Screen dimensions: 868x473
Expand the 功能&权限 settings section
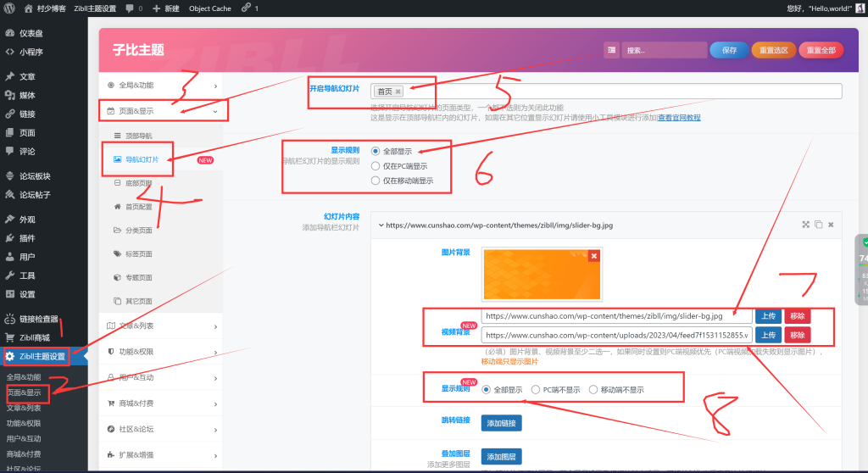click(x=160, y=352)
